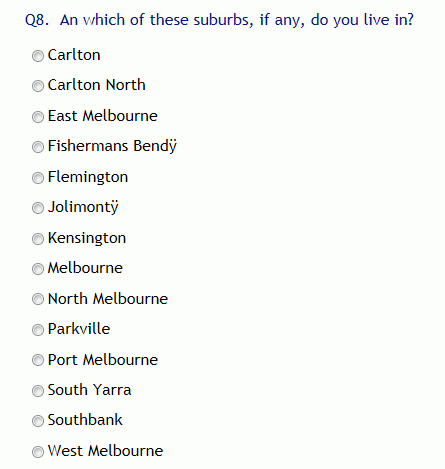Select the Carlton radio button

coord(38,56)
